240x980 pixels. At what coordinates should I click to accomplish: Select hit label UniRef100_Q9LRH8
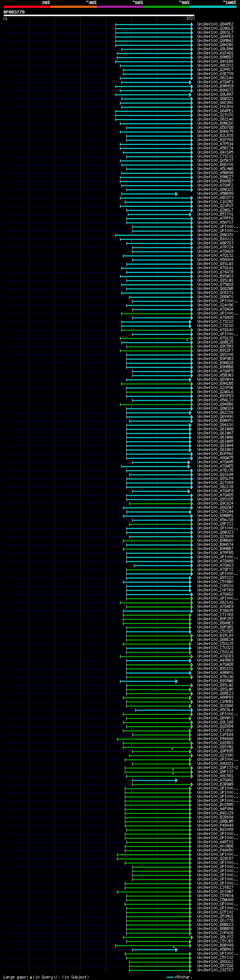[x=215, y=49]
